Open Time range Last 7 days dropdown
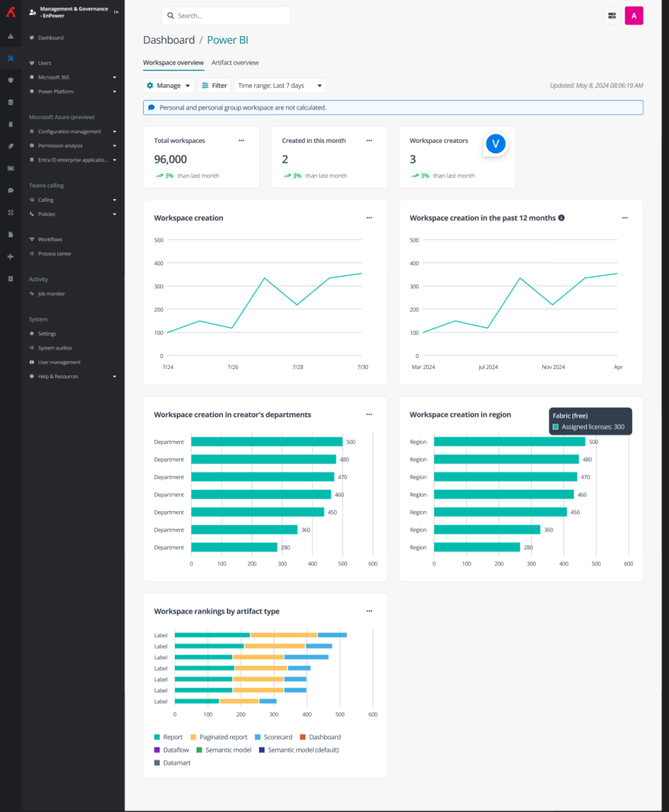669x812 pixels. [x=280, y=86]
